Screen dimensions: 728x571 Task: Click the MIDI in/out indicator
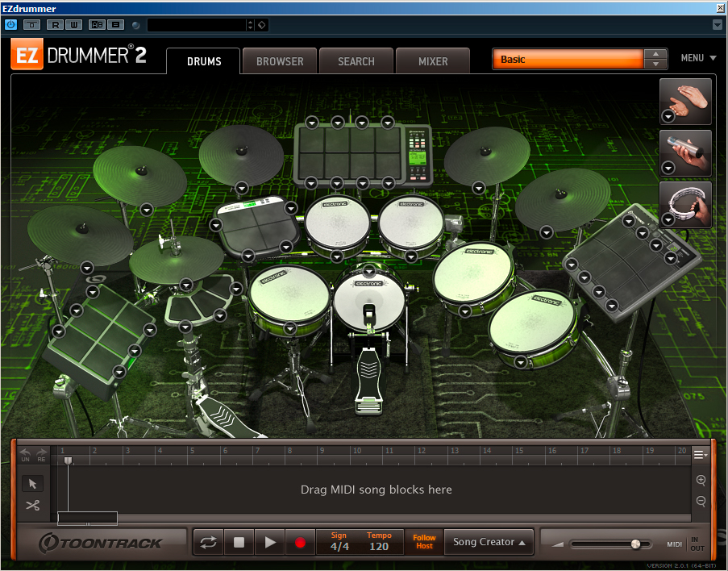[x=687, y=544]
